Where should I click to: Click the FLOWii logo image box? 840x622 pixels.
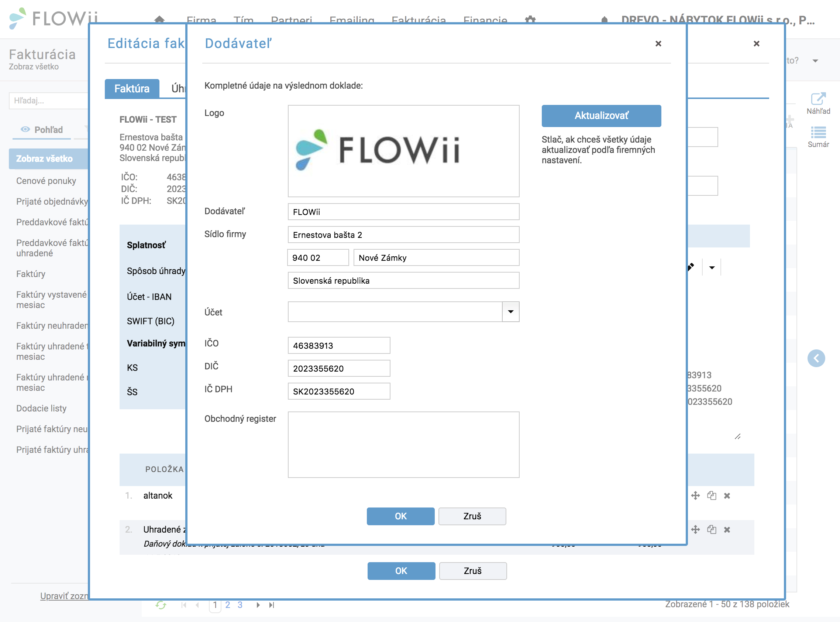(x=403, y=151)
